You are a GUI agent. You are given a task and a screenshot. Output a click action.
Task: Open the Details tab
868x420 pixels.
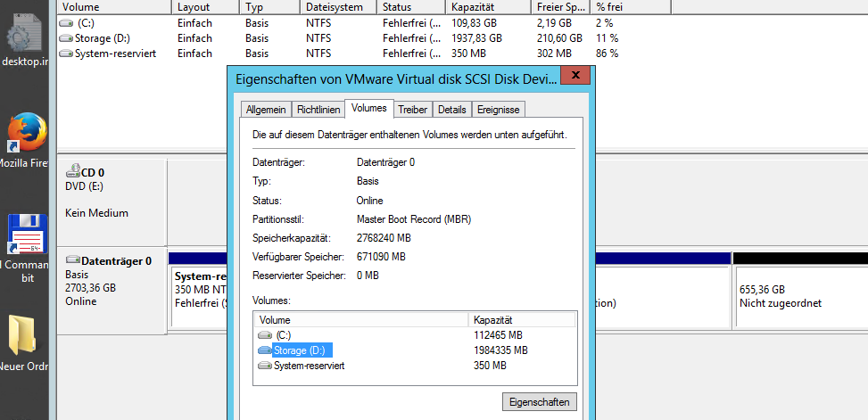pyautogui.click(x=451, y=110)
